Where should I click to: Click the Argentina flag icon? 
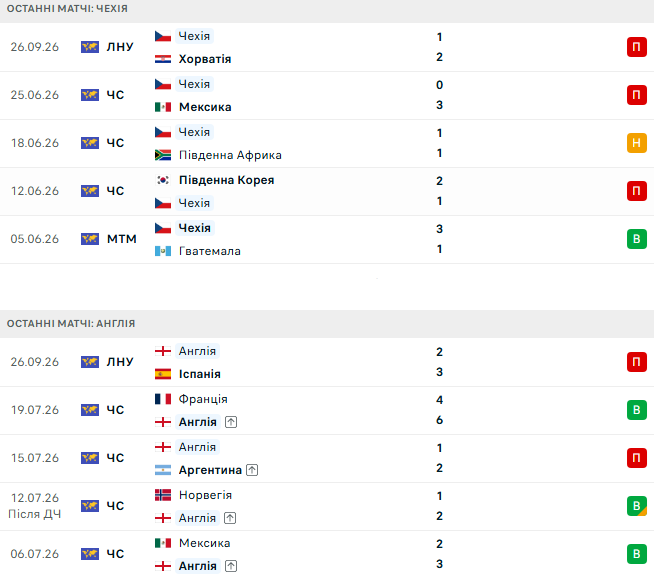[163, 470]
